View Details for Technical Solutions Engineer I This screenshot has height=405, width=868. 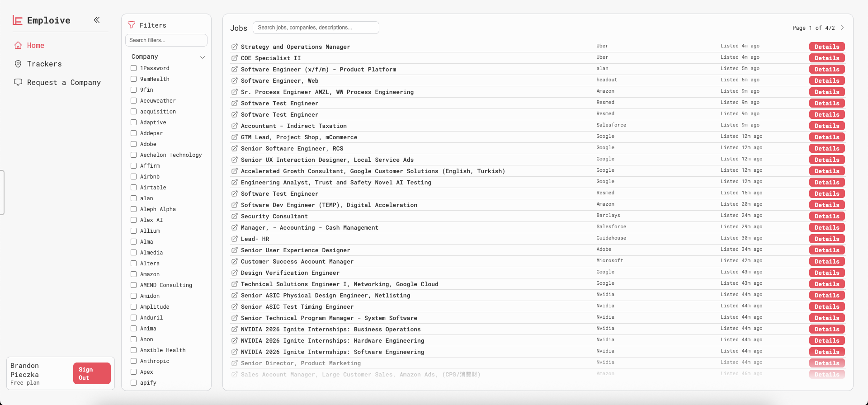click(827, 284)
